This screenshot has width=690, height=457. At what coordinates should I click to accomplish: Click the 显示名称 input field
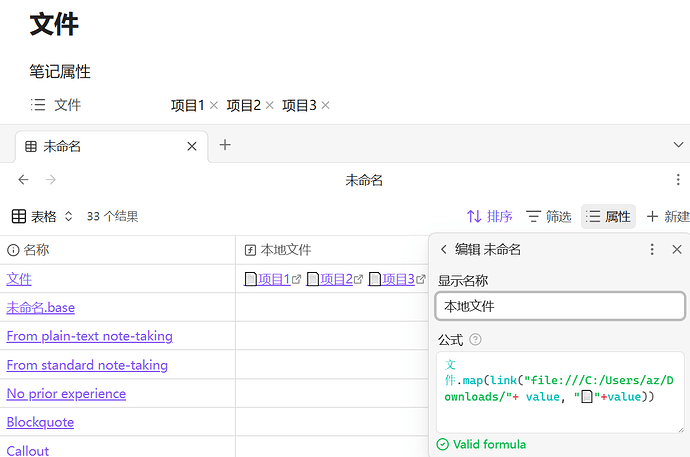click(560, 306)
